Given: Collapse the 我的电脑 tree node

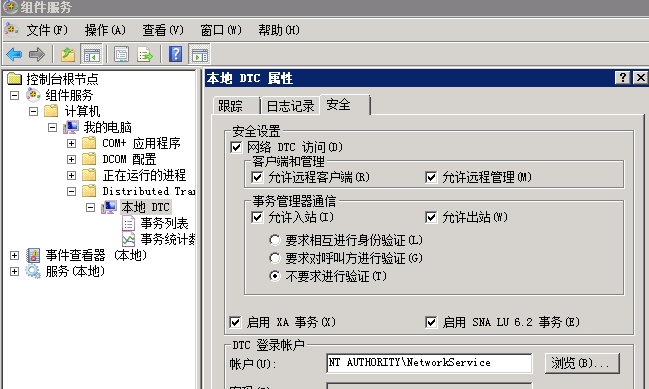Looking at the screenshot, I should 52,127.
